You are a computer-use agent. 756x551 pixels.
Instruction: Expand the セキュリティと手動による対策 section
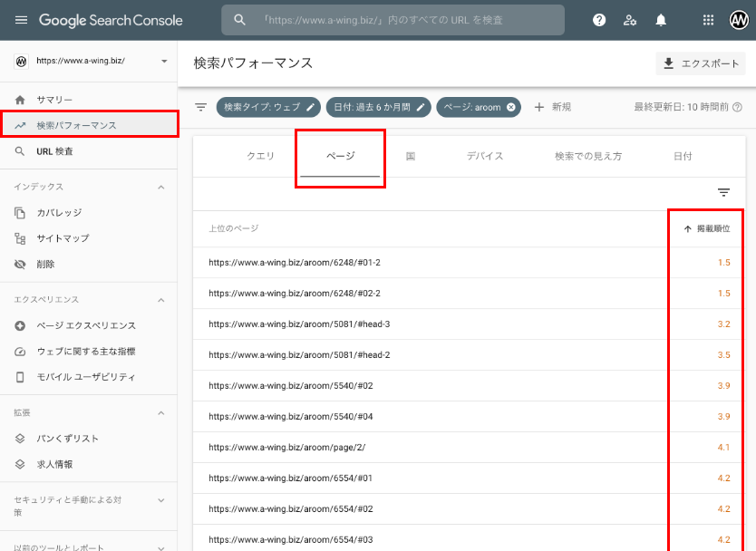(x=161, y=499)
